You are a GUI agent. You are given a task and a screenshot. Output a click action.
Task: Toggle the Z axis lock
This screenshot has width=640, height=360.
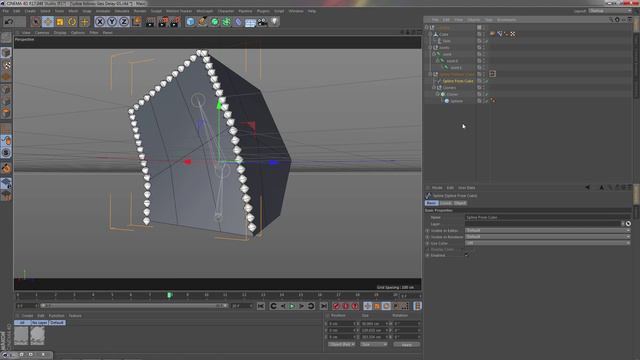124,22
